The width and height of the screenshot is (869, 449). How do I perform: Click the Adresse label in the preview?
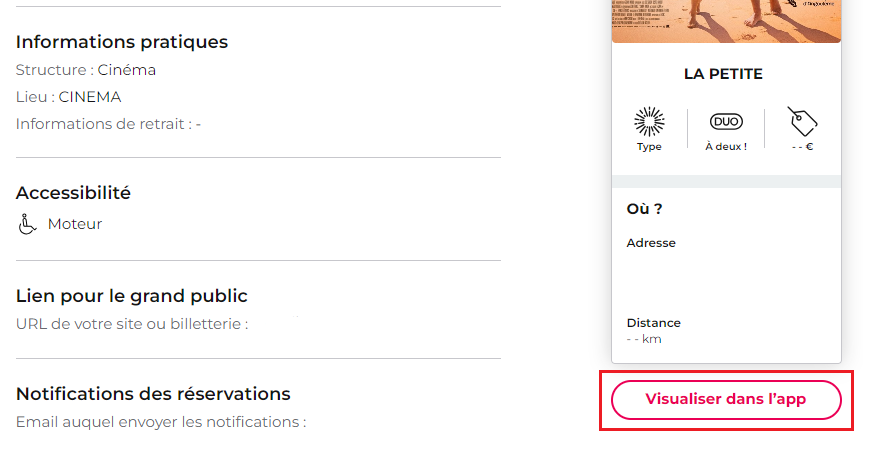point(651,243)
